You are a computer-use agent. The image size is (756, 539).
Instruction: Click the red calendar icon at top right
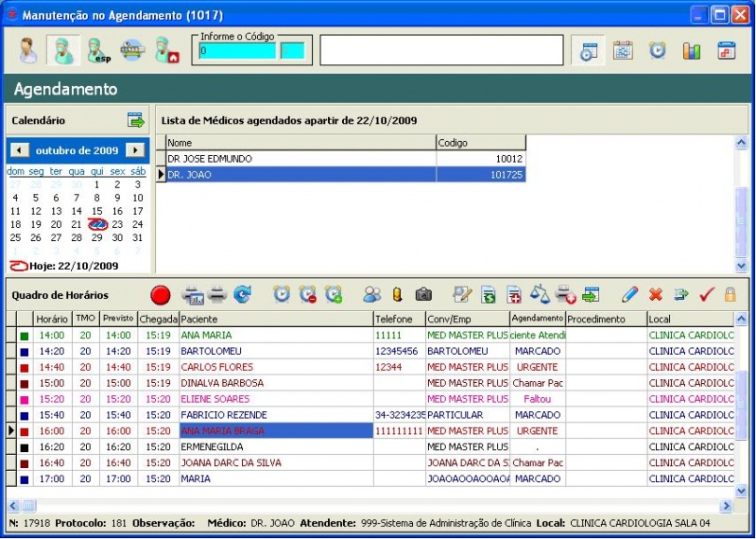coord(727,50)
